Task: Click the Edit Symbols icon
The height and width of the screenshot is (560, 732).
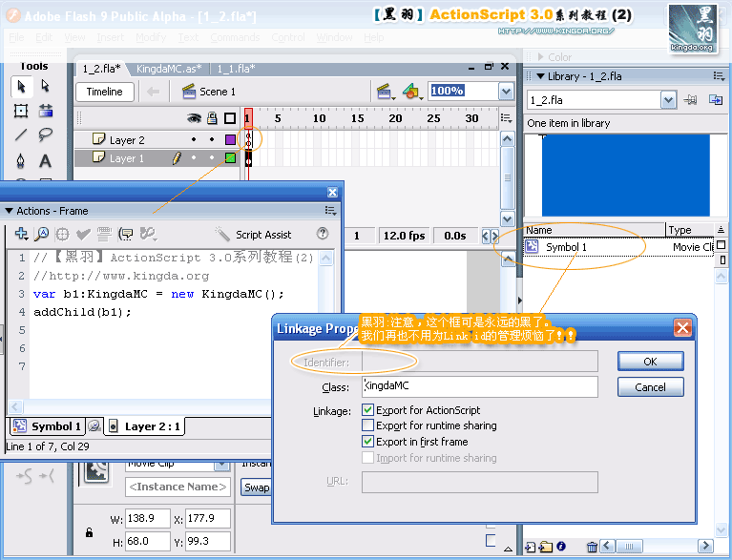Action: tap(412, 92)
